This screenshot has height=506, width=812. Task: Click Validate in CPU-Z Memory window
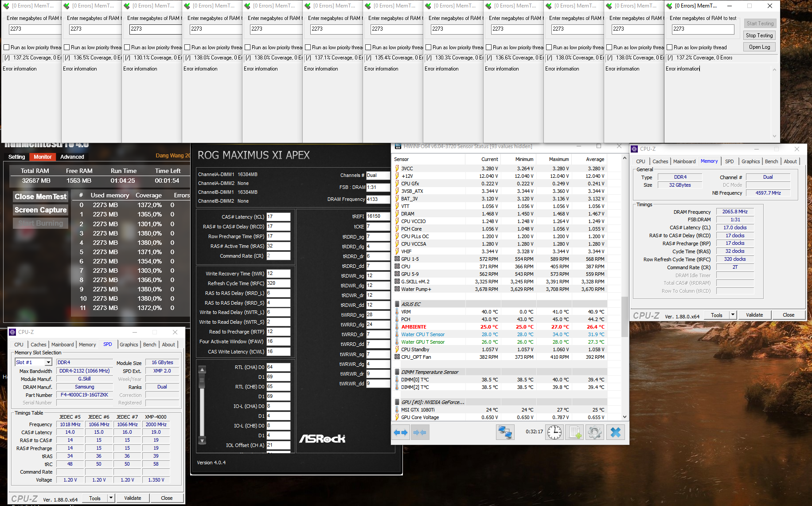[x=754, y=315]
